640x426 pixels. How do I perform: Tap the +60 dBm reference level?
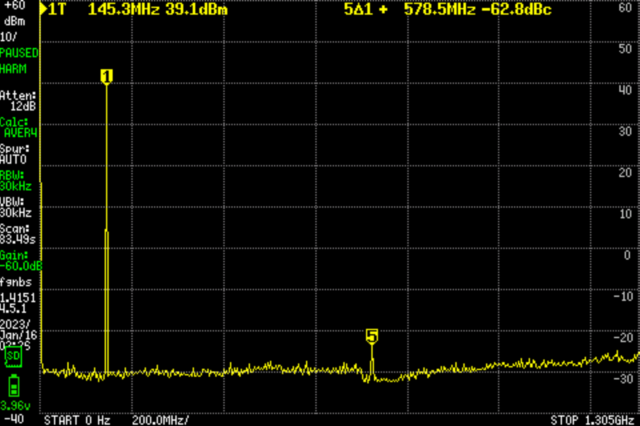[x=14, y=13]
